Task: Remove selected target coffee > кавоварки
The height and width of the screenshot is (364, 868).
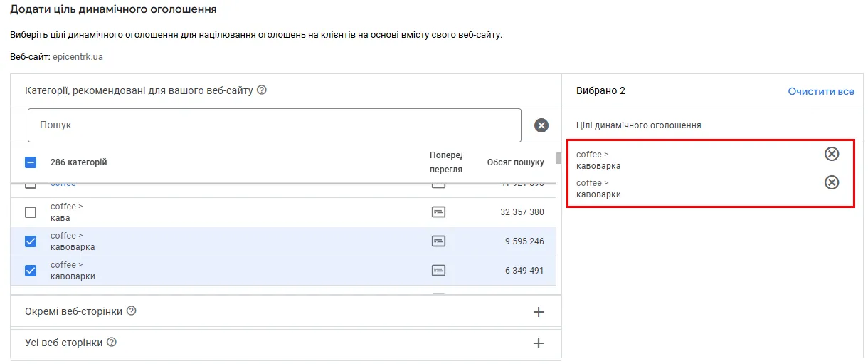Action: pos(831,182)
